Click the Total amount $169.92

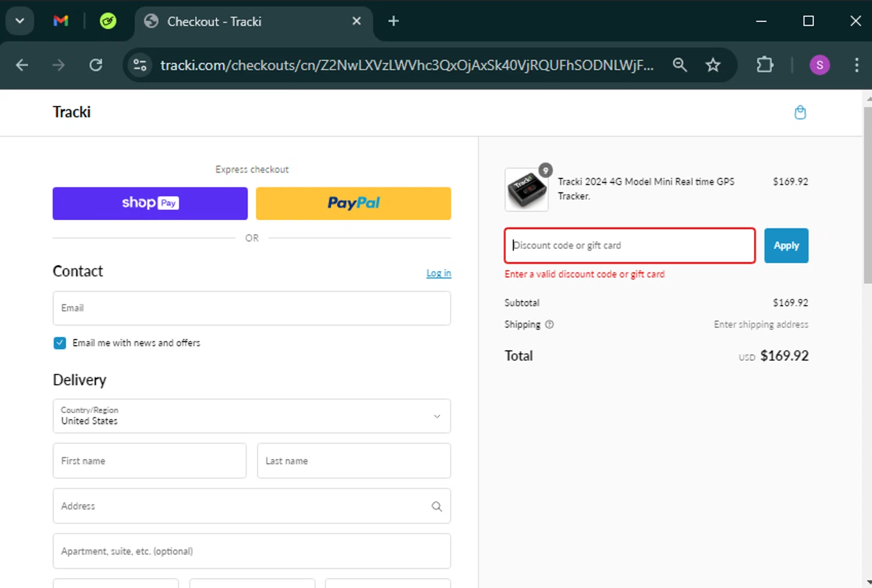pyautogui.click(x=784, y=356)
